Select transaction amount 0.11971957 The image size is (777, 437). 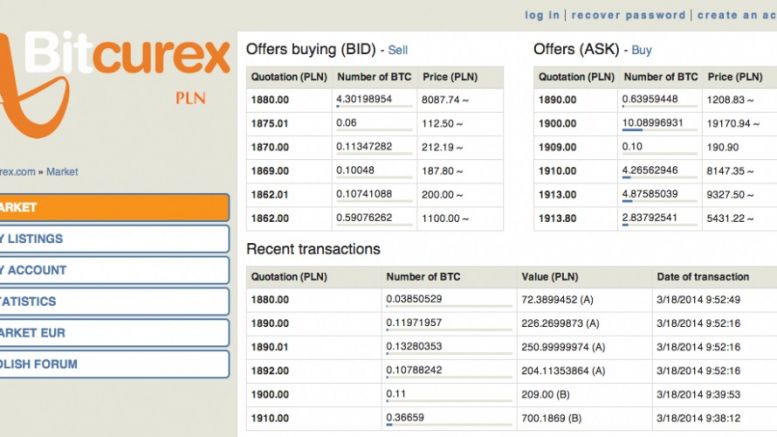point(414,323)
